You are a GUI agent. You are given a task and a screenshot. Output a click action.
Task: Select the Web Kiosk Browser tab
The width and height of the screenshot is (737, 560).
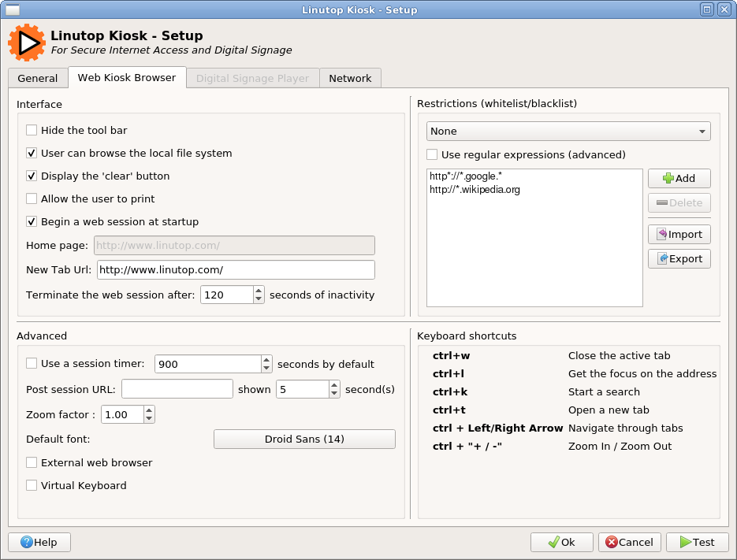127,77
